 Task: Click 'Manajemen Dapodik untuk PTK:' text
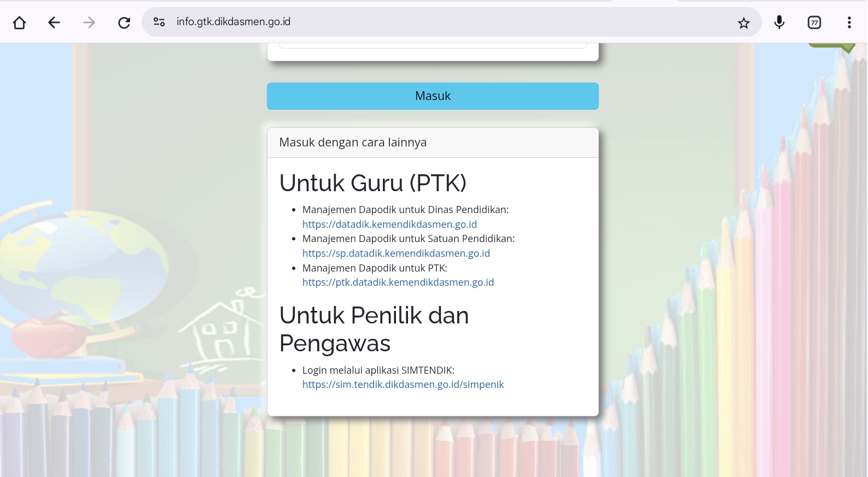click(375, 268)
